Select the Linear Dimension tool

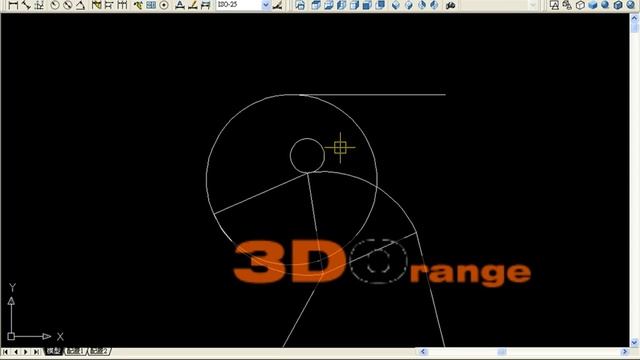point(13,5)
